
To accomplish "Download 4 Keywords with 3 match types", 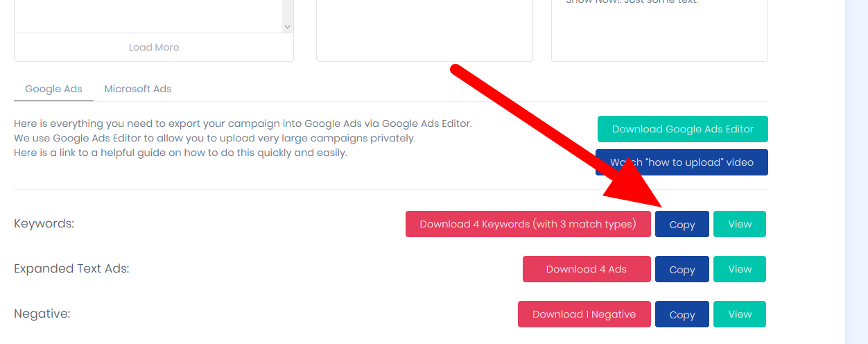I will pyautogui.click(x=528, y=224).
